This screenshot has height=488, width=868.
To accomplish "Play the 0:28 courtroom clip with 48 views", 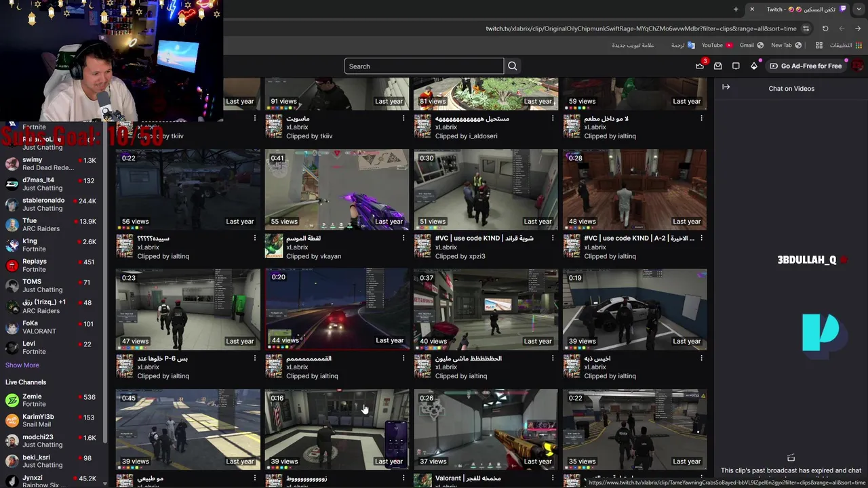I will point(635,190).
